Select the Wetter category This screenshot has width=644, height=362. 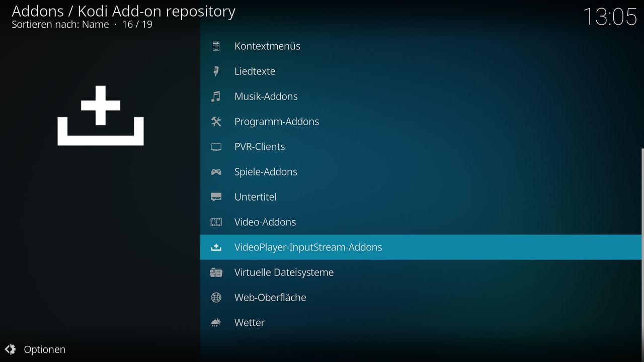tap(421, 323)
